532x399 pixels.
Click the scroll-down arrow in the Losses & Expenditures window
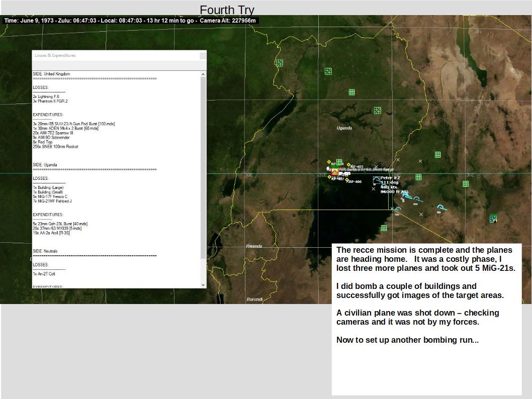(x=203, y=285)
